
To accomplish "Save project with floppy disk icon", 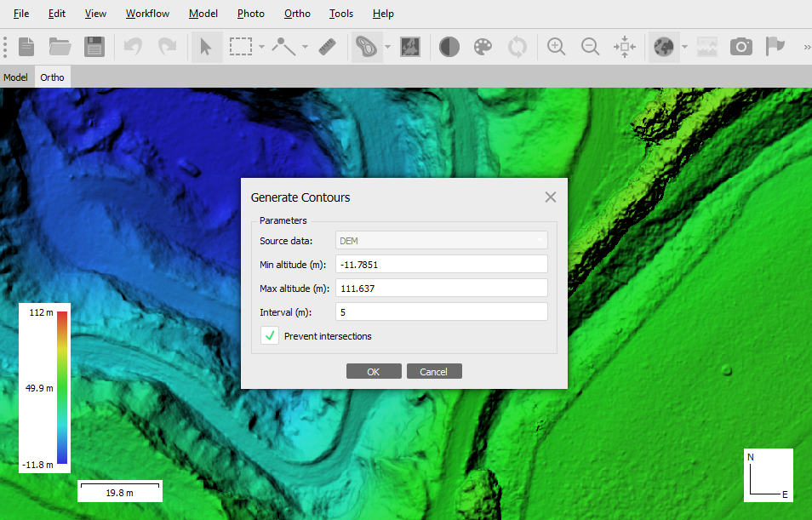I will coord(94,47).
